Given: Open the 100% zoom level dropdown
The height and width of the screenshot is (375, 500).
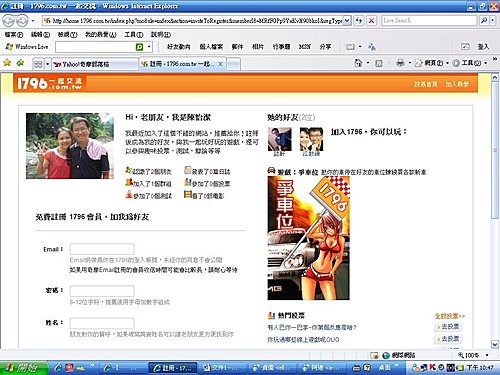Looking at the screenshot, I should click(487, 355).
